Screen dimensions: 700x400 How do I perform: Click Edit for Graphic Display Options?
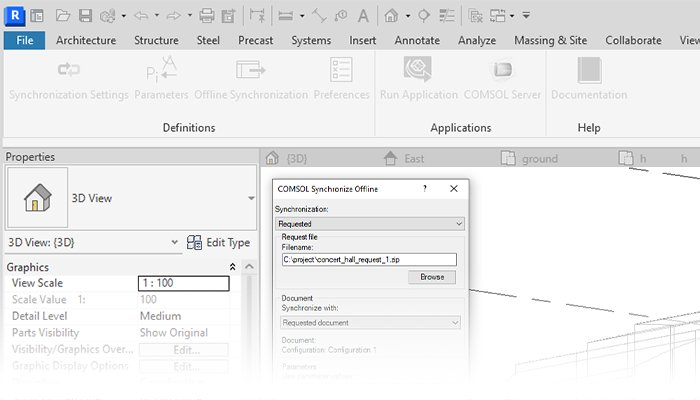pyautogui.click(x=183, y=366)
